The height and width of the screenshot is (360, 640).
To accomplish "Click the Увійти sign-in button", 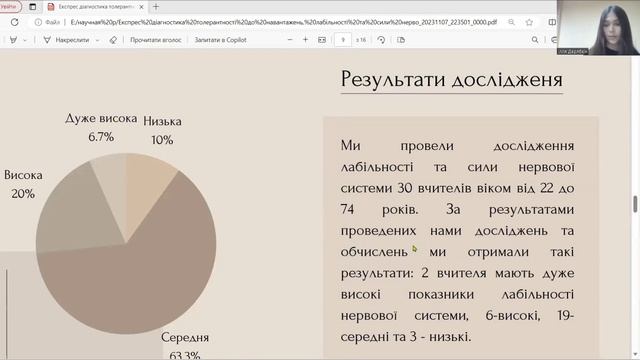I will (9, 7).
